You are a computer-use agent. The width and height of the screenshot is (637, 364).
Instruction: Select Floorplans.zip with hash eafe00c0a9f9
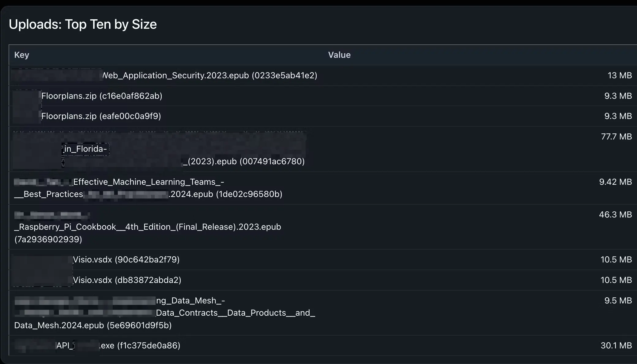point(101,116)
